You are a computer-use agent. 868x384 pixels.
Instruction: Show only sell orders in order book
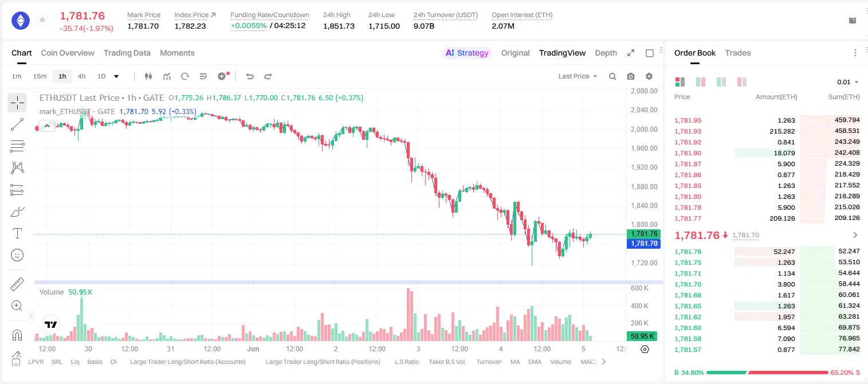click(x=741, y=82)
